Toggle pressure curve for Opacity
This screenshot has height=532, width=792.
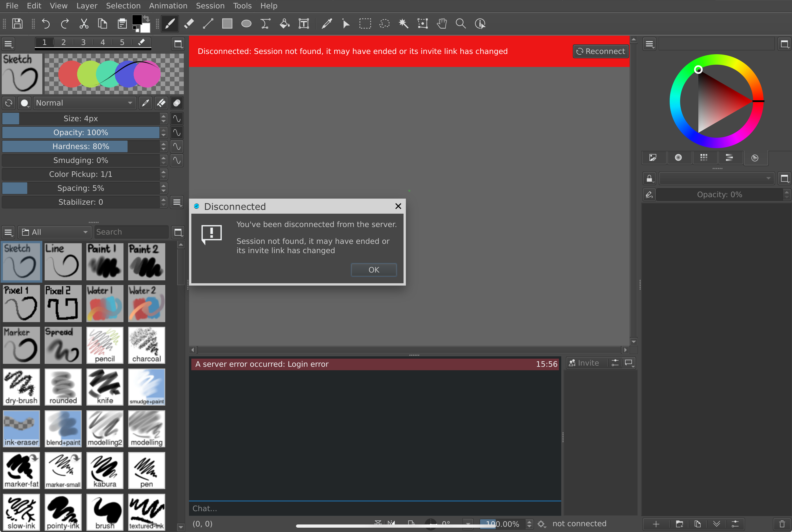(x=177, y=132)
